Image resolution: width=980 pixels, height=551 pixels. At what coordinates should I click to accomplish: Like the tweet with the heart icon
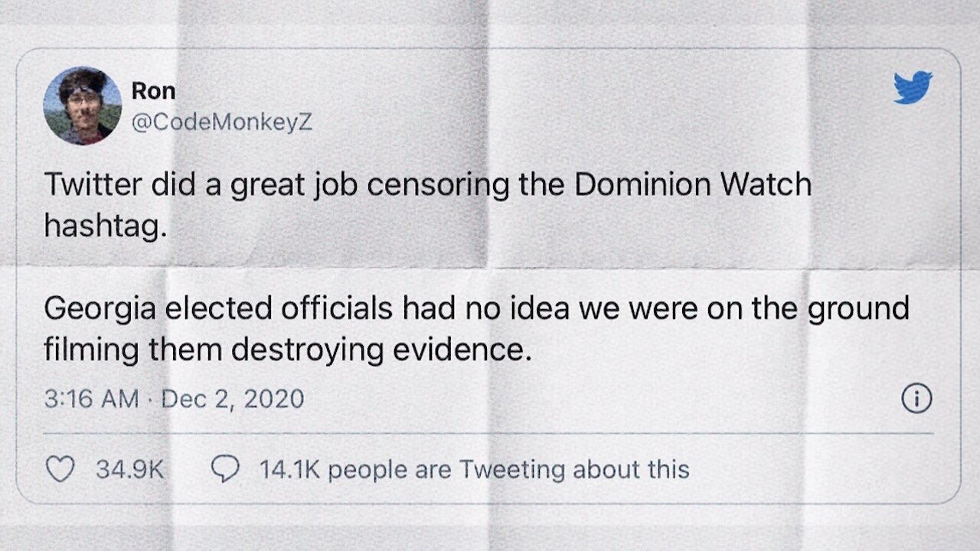coord(60,468)
